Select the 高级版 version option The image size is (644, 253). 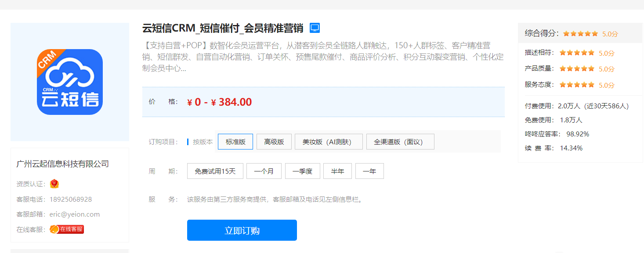274,142
